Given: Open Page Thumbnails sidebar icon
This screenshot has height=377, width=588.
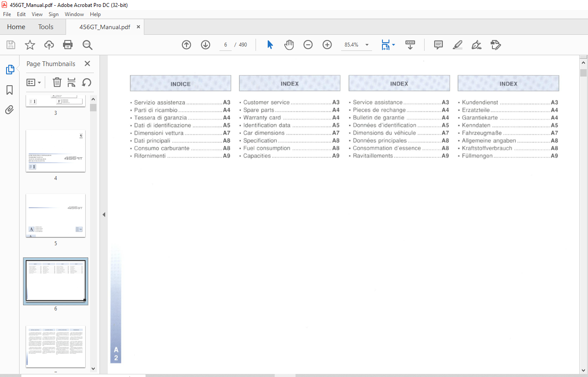Looking at the screenshot, I should pos(10,69).
